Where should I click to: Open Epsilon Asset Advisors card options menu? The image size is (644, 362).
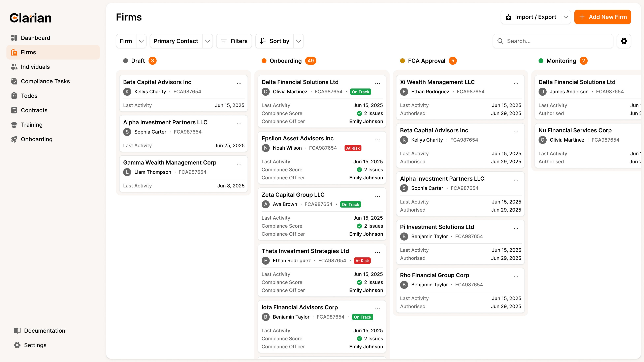click(x=377, y=140)
